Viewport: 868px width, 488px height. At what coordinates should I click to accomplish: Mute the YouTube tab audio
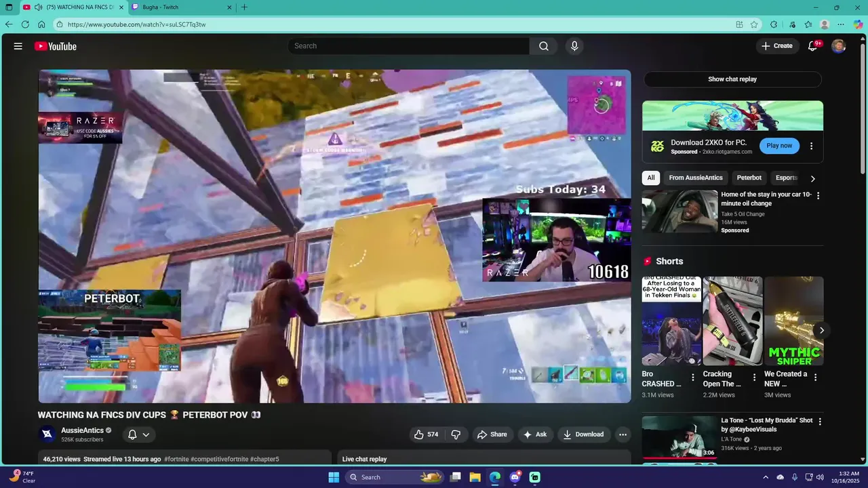[x=39, y=7]
